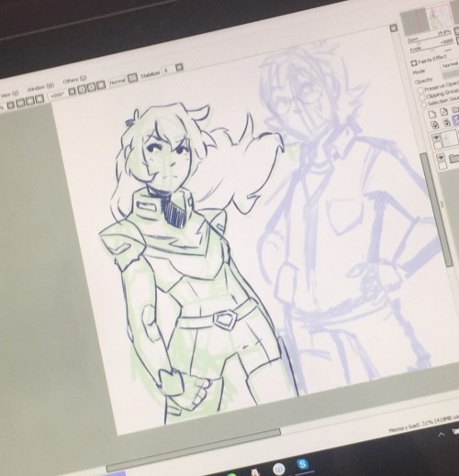The width and height of the screenshot is (459, 476).
Task: Click the canvas vertical scrollbar thumb
Action: (x=436, y=209)
